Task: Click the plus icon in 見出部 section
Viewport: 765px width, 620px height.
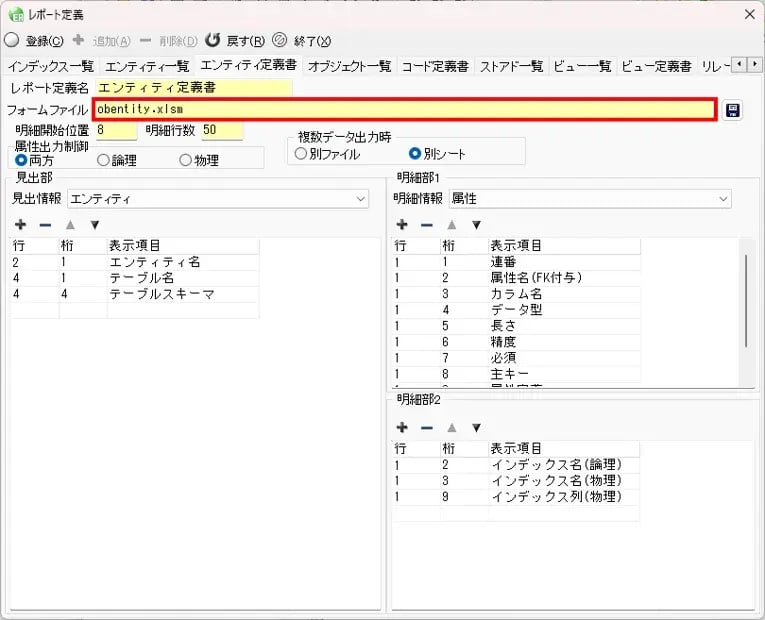Action: (x=20, y=225)
